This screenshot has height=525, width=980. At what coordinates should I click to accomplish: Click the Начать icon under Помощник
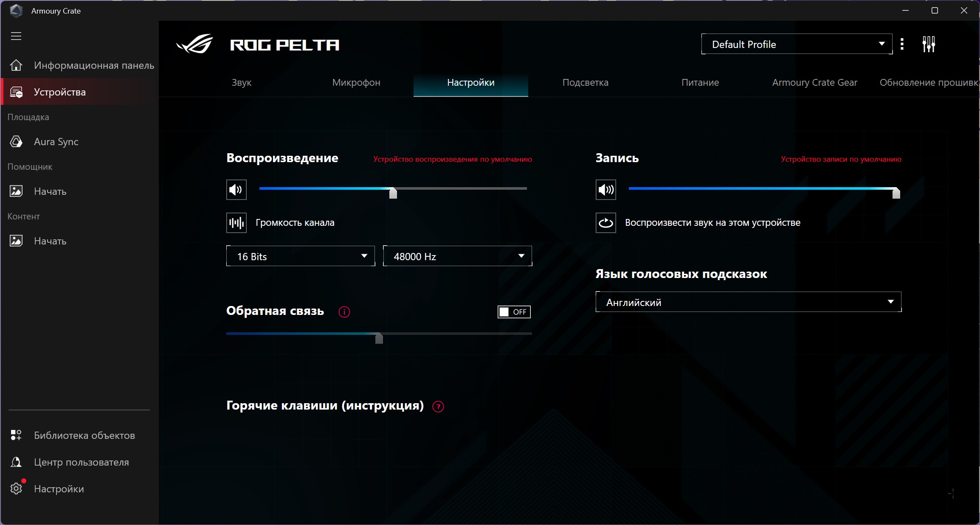(16, 191)
